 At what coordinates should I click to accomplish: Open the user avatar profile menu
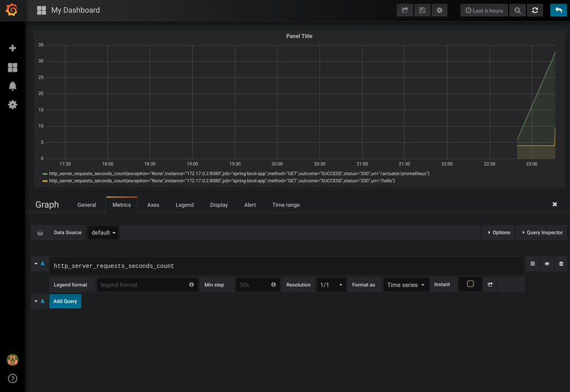[x=12, y=360]
